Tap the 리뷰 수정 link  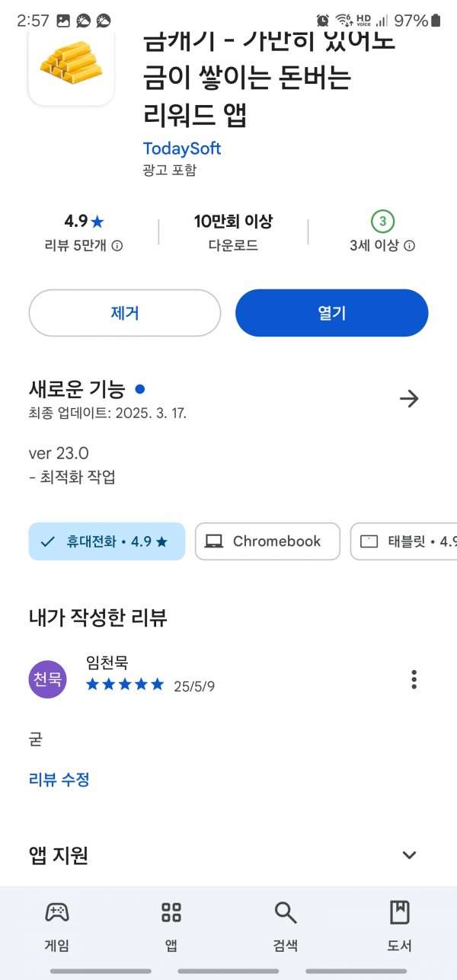click(x=59, y=780)
